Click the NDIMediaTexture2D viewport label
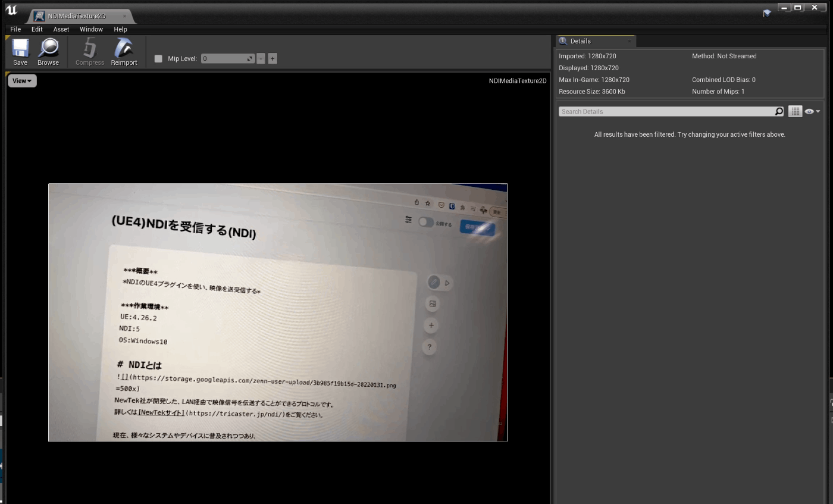 518,81
